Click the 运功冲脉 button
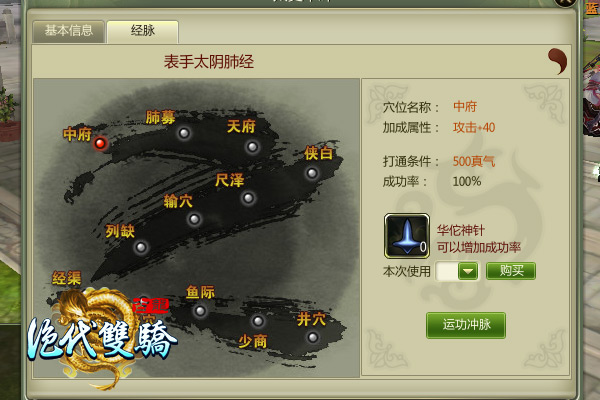The width and height of the screenshot is (600, 400). coord(466,325)
